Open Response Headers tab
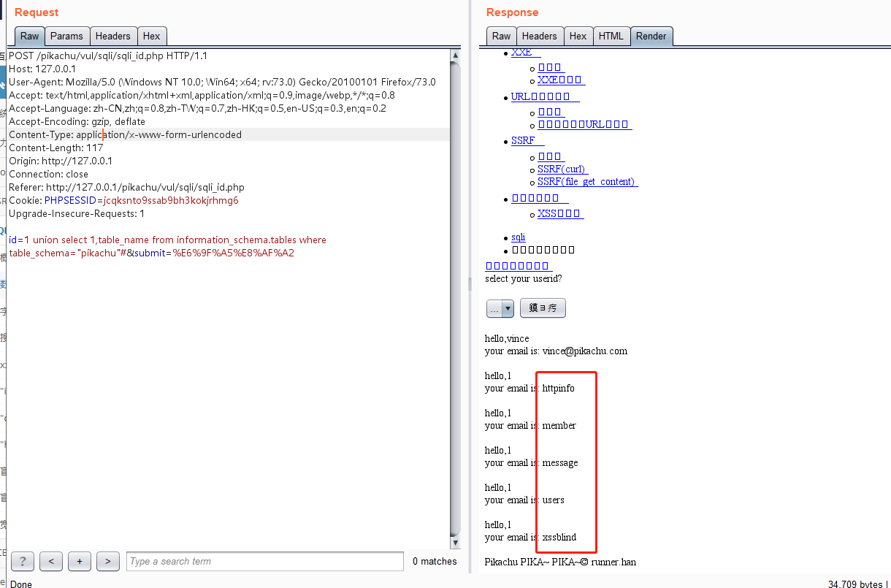This screenshot has width=891, height=588. 539,36
